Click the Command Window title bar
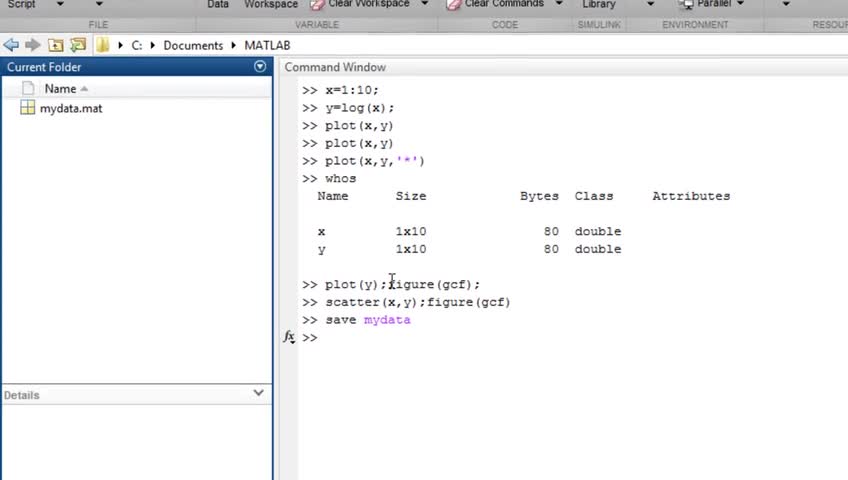This screenshot has width=848, height=480. point(564,67)
